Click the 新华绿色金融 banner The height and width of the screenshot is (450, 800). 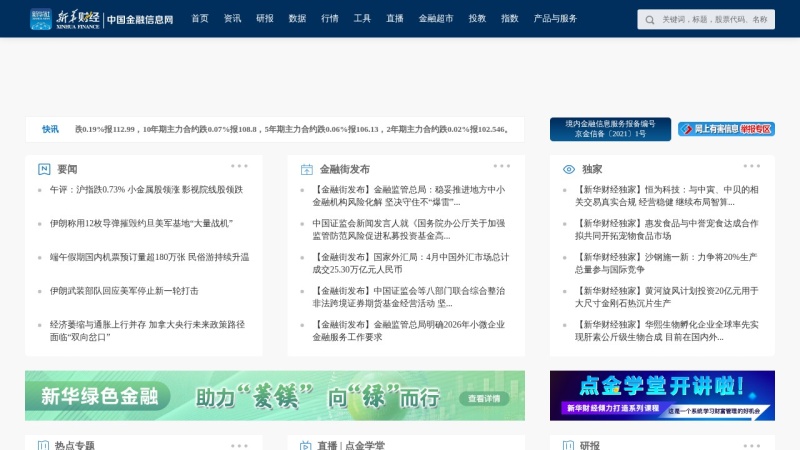tap(275, 396)
